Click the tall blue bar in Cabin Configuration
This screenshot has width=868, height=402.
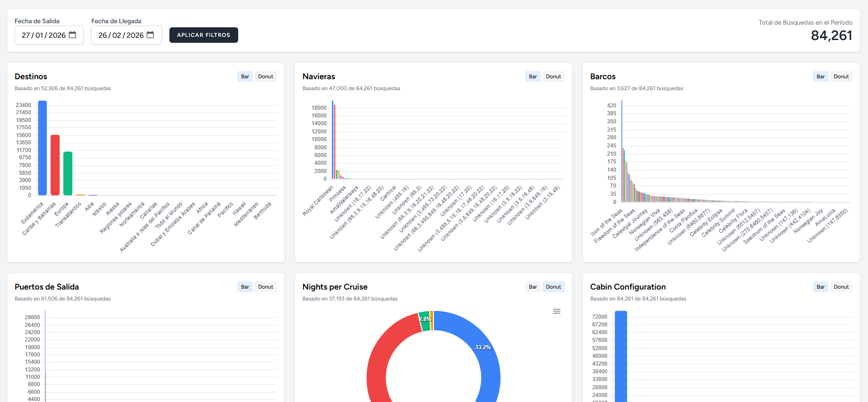[621, 355]
